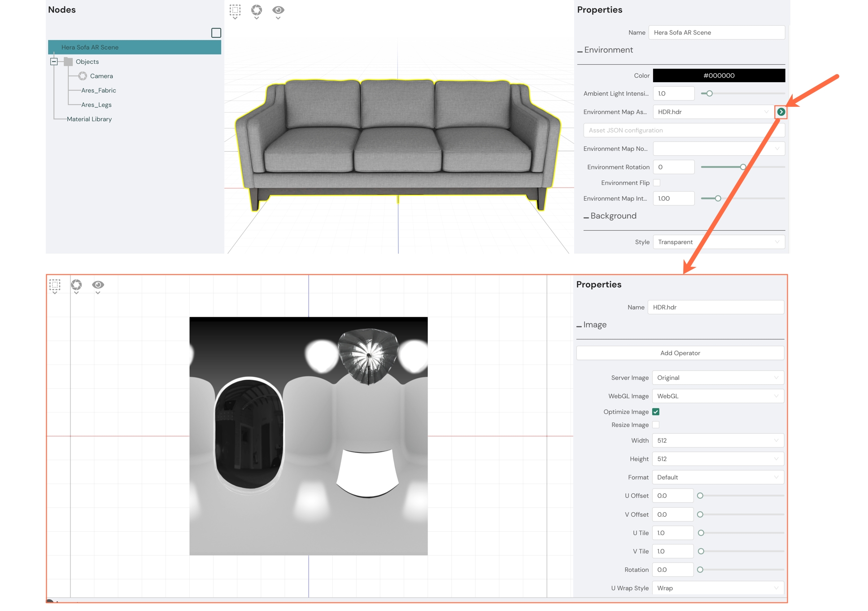This screenshot has height=611, width=868.
Task: Click the eye visibility icon in lower viewport
Action: point(98,285)
